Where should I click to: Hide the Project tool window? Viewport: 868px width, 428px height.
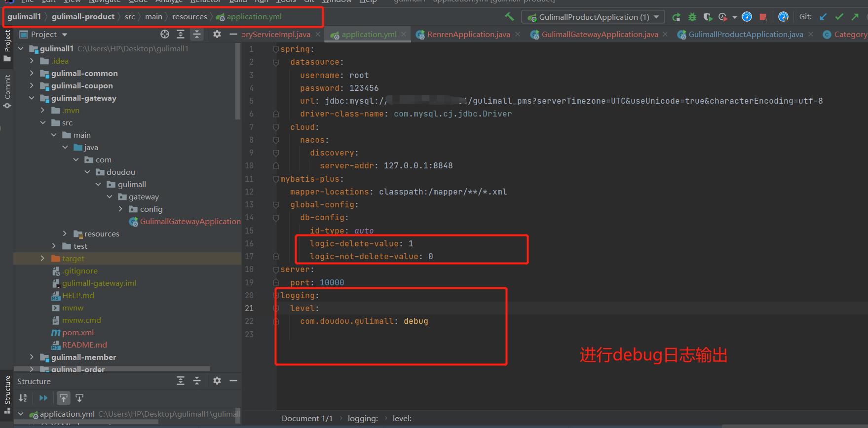pyautogui.click(x=233, y=34)
